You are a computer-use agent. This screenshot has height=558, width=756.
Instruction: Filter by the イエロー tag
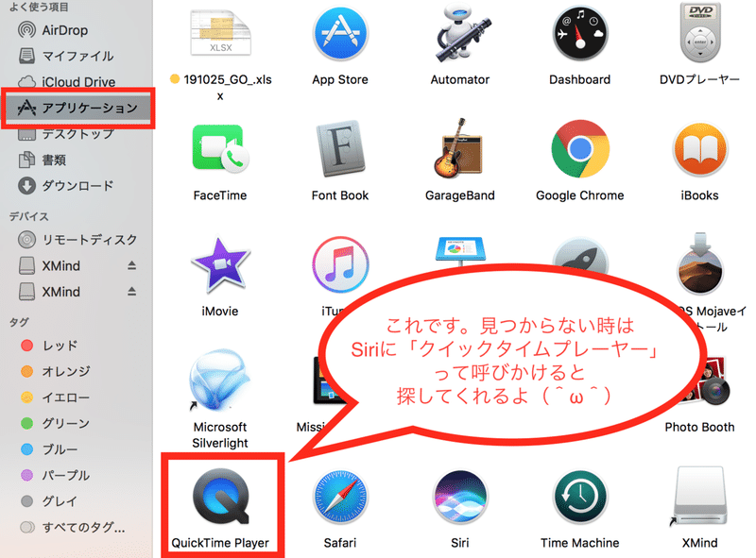55,397
